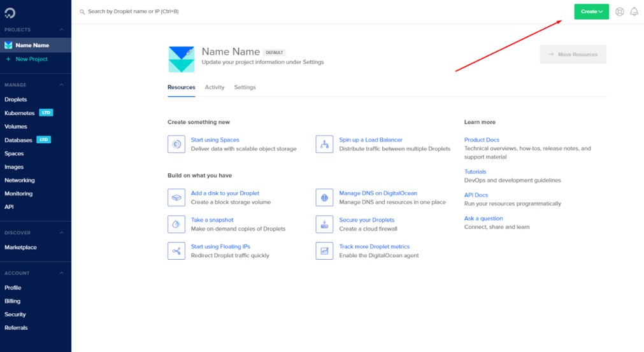This screenshot has width=644, height=352.
Task: Open the Secure your Droplets link
Action: tap(367, 220)
